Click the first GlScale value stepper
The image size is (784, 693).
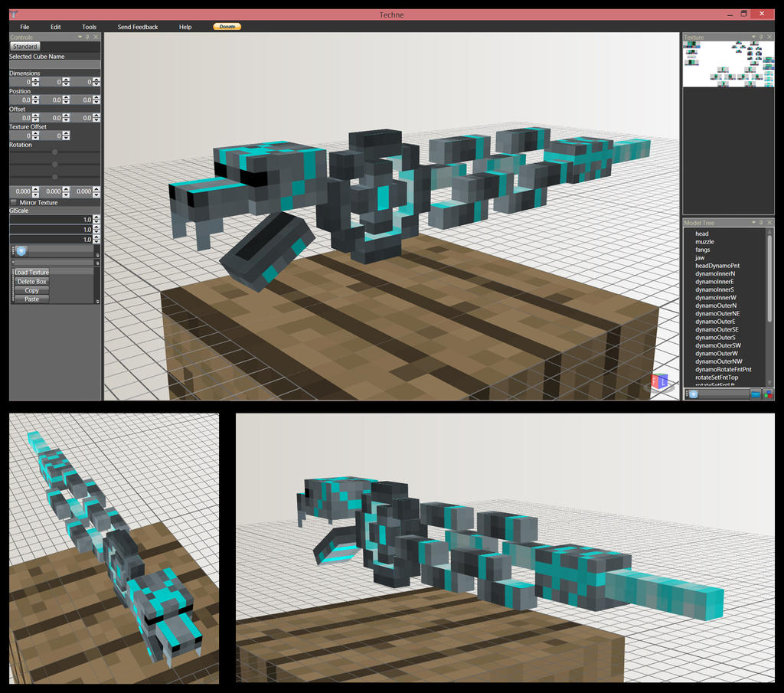tap(96, 220)
